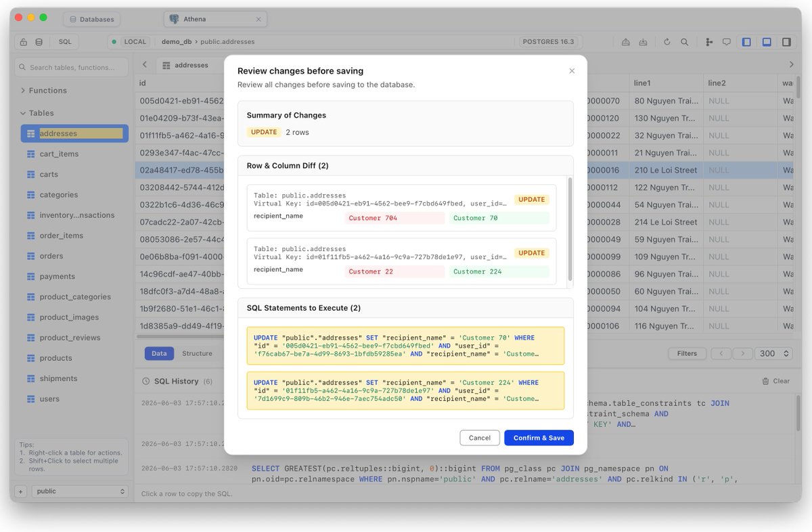Click the categories table icon

coord(30,195)
